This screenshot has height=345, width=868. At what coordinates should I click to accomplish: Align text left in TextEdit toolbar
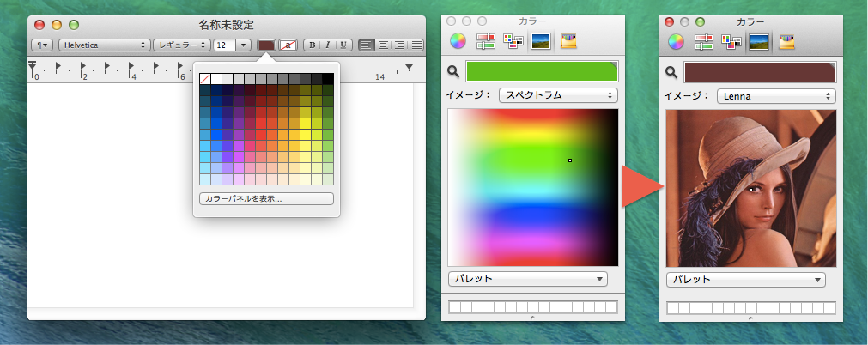coord(367,45)
